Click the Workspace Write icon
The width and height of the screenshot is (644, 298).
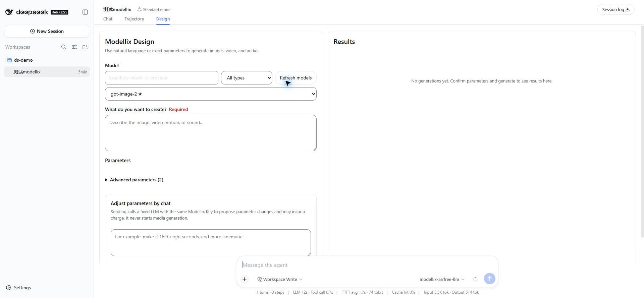tap(259, 279)
